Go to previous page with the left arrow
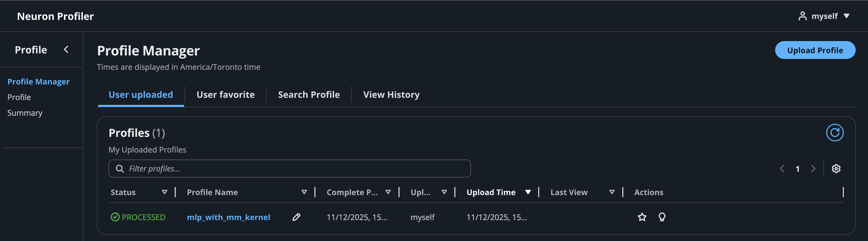 pos(782,168)
